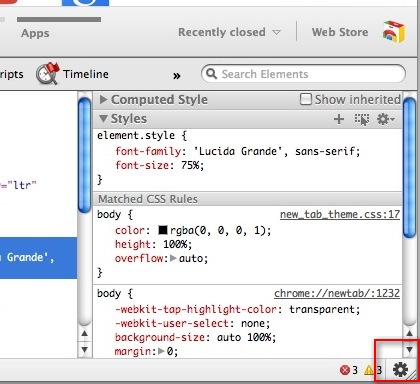This screenshot has height=384, width=420.
Task: Open the Timeline panel
Action: [x=72, y=74]
